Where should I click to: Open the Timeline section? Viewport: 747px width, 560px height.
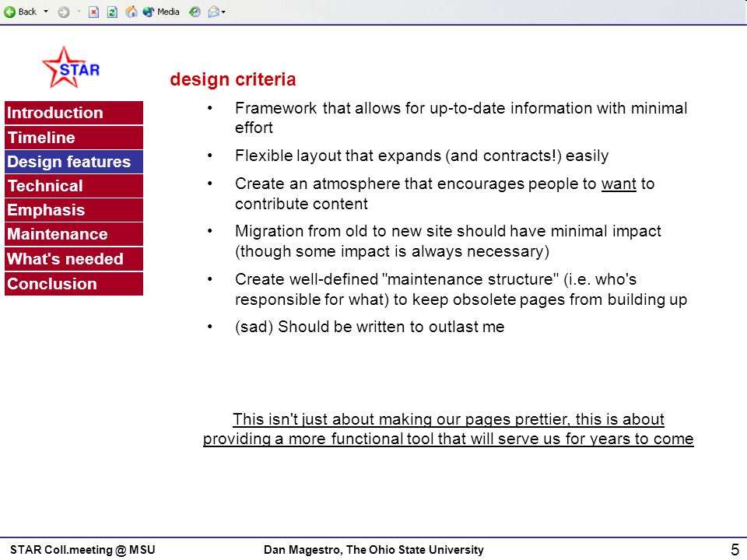(74, 138)
